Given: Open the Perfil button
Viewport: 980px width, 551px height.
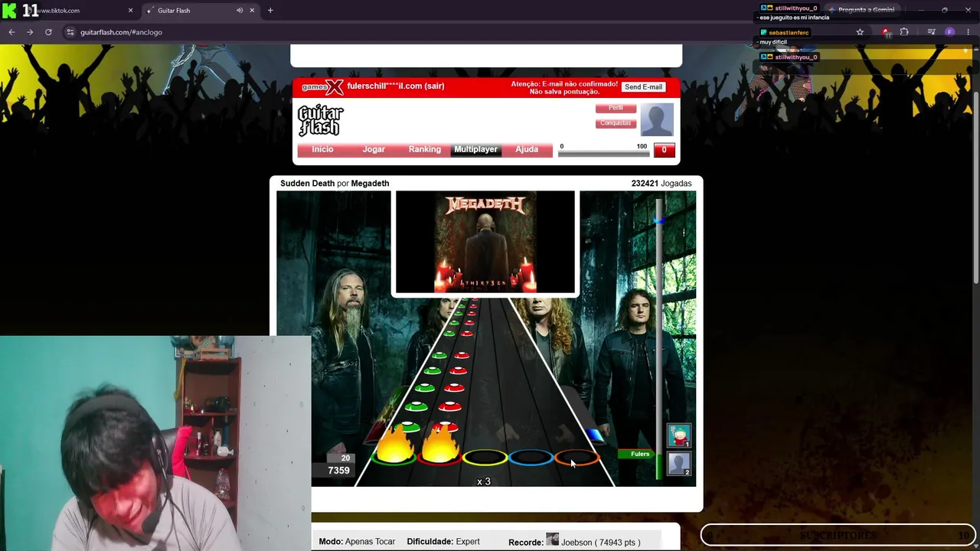Looking at the screenshot, I should pos(616,109).
